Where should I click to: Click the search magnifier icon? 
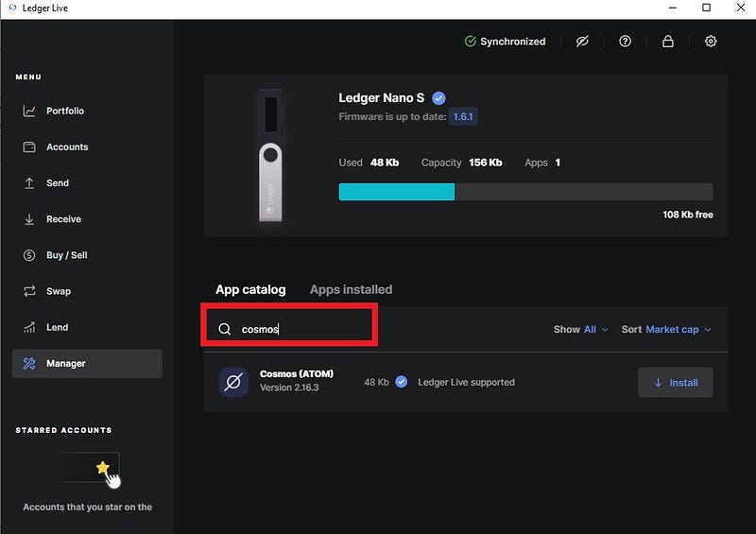point(225,329)
